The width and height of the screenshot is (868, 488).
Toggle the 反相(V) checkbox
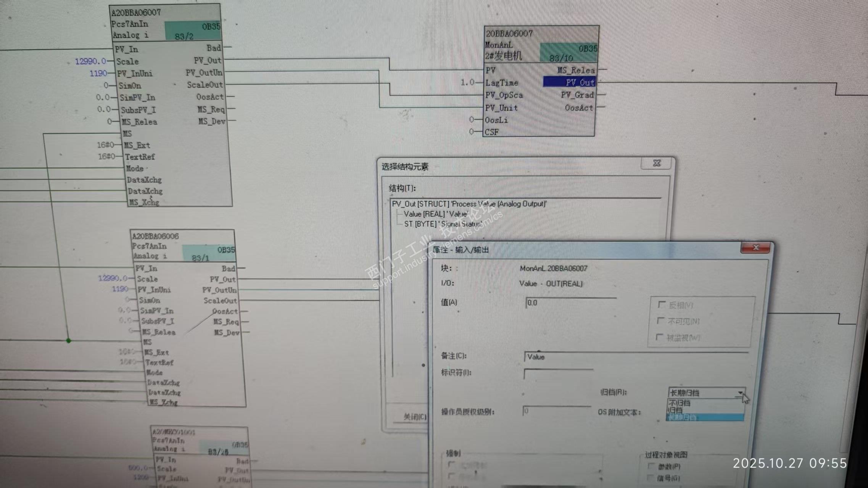pos(661,304)
